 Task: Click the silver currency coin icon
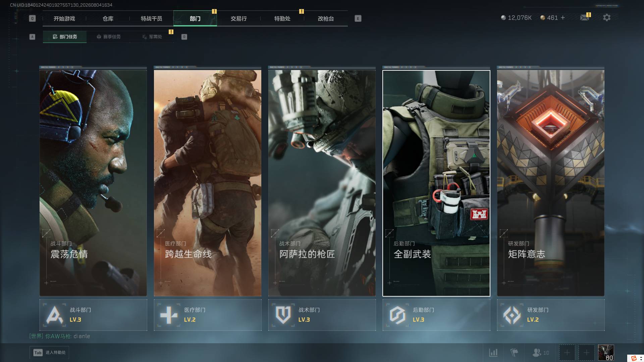pos(503,18)
